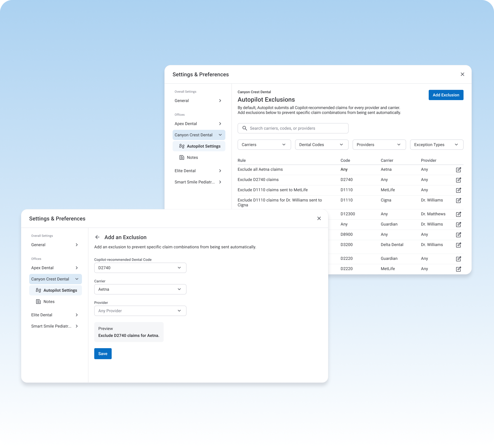Edit the Guardian Dr. Williams rule
This screenshot has width=494, height=448.
(458, 225)
